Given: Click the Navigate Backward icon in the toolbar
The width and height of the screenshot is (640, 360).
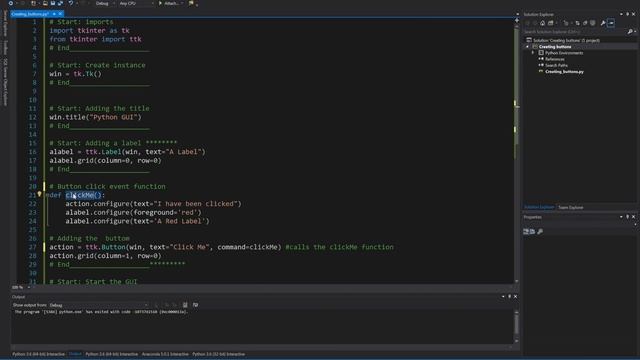Looking at the screenshot, I should pyautogui.click(x=11, y=3).
